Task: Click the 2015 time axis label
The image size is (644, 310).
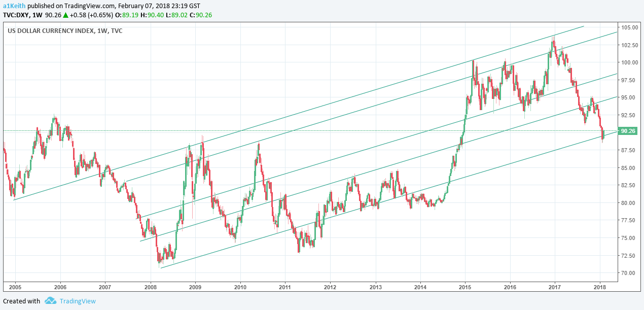Action: coord(465,286)
